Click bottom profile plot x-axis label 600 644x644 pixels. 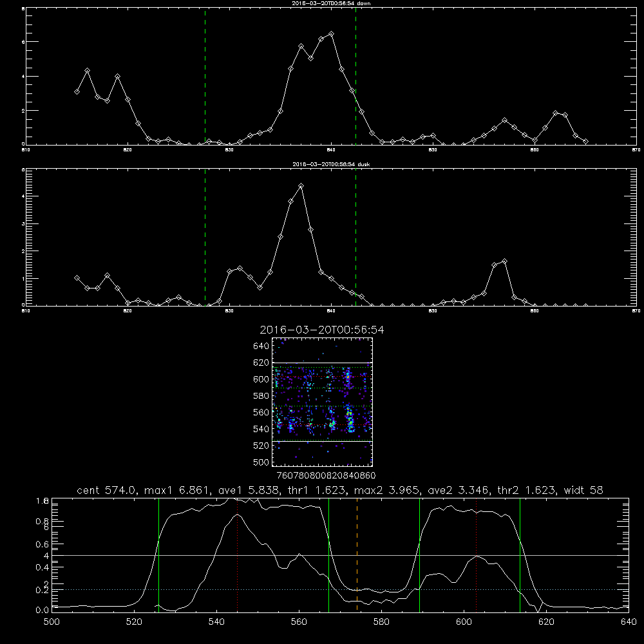click(464, 622)
